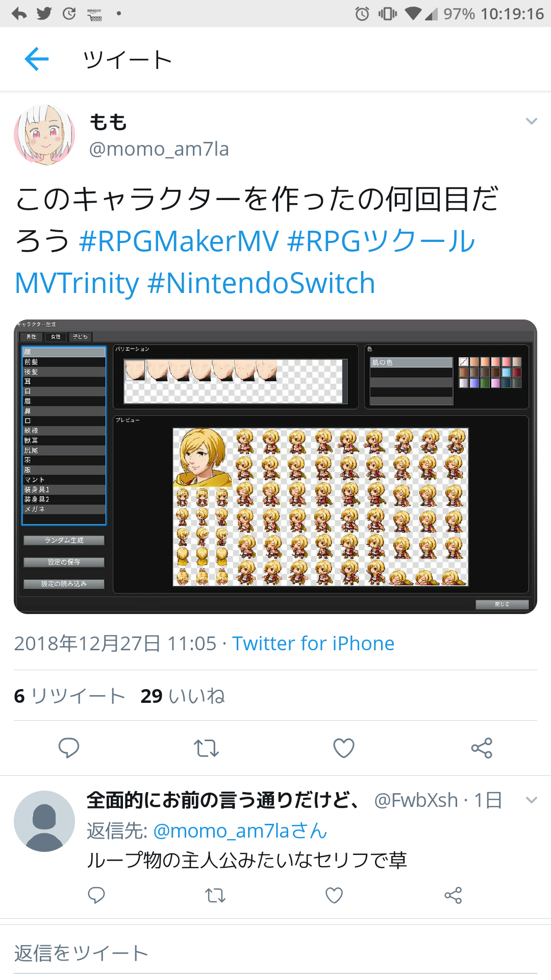This screenshot has height=980, width=551.
Task: Tap the back arrow icon
Action: [37, 59]
